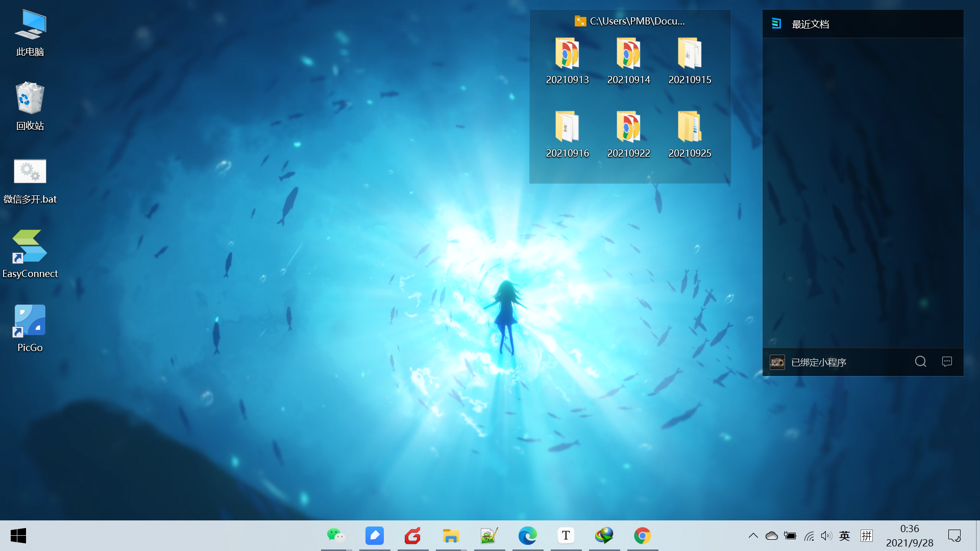Open the blue note app on taskbar

pos(375,536)
